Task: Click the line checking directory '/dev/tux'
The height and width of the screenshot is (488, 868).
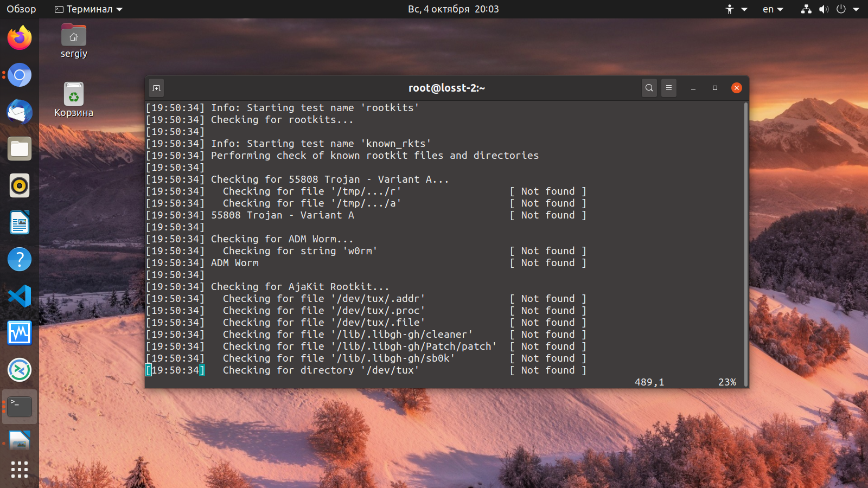Action: [x=366, y=370]
